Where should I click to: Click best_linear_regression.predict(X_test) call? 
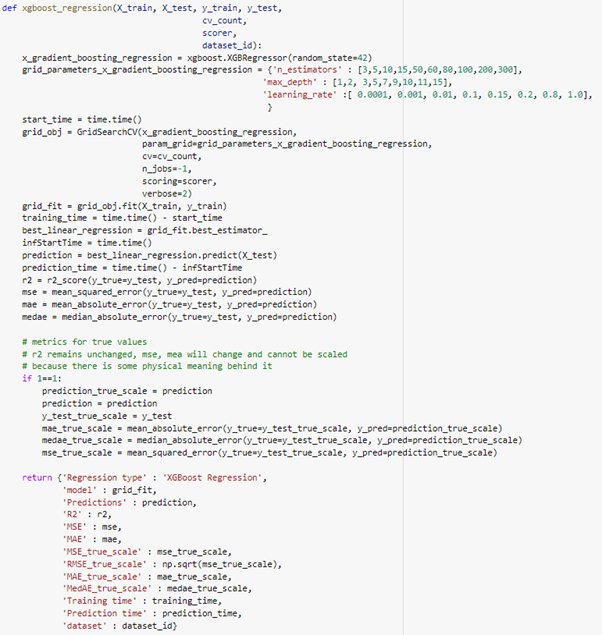tap(182, 256)
